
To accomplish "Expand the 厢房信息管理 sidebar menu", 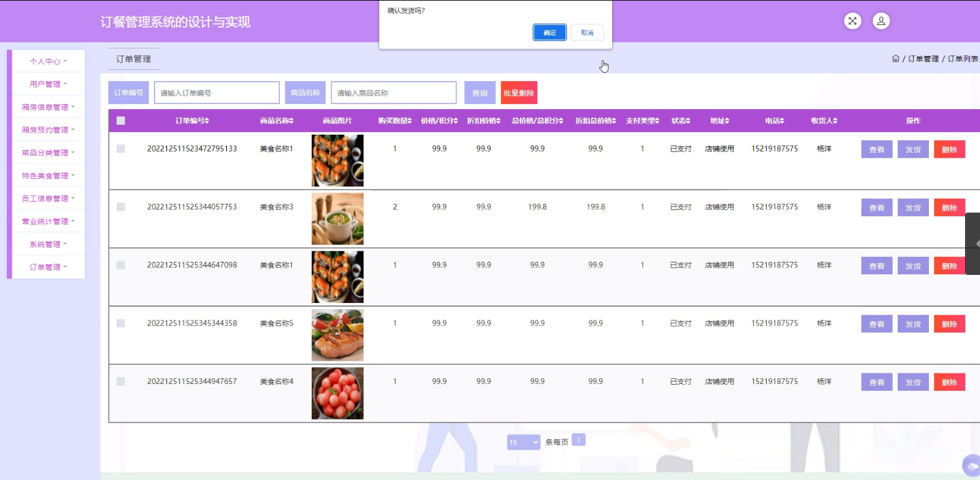I will click(49, 107).
